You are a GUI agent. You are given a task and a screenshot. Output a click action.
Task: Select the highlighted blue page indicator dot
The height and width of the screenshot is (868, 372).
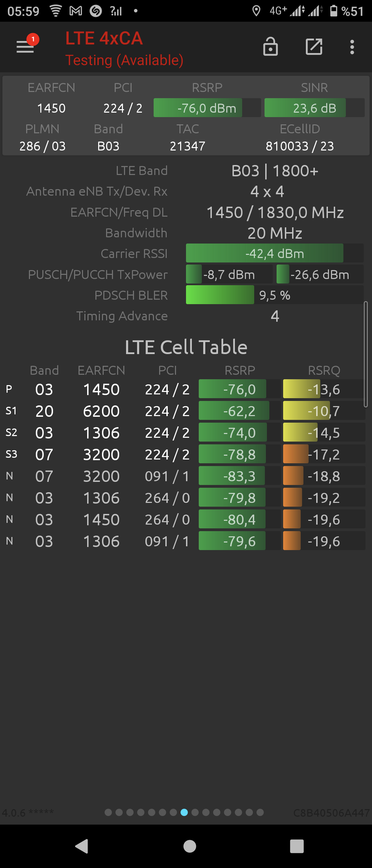(x=184, y=813)
